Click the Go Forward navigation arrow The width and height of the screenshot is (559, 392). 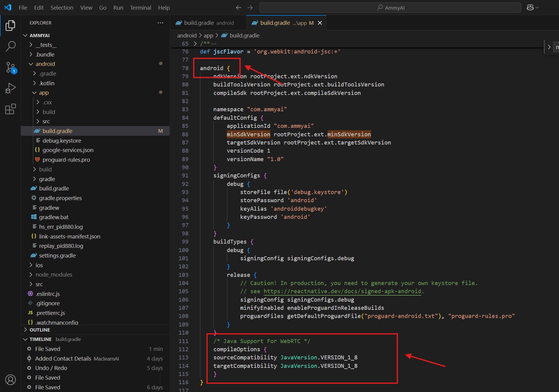[x=250, y=8]
